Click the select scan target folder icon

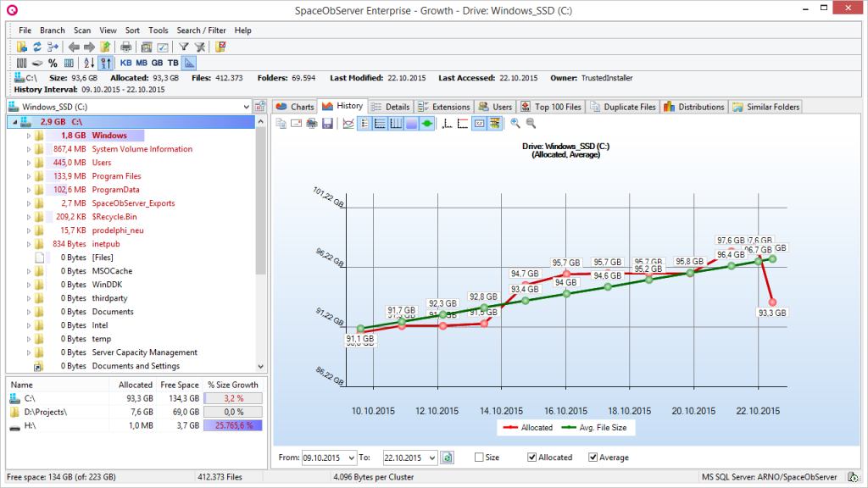tap(21, 47)
